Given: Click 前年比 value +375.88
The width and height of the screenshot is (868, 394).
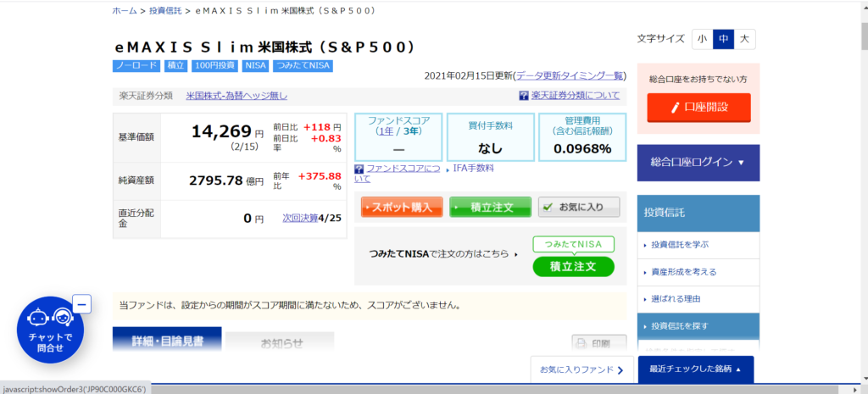Looking at the screenshot, I should point(320,176).
